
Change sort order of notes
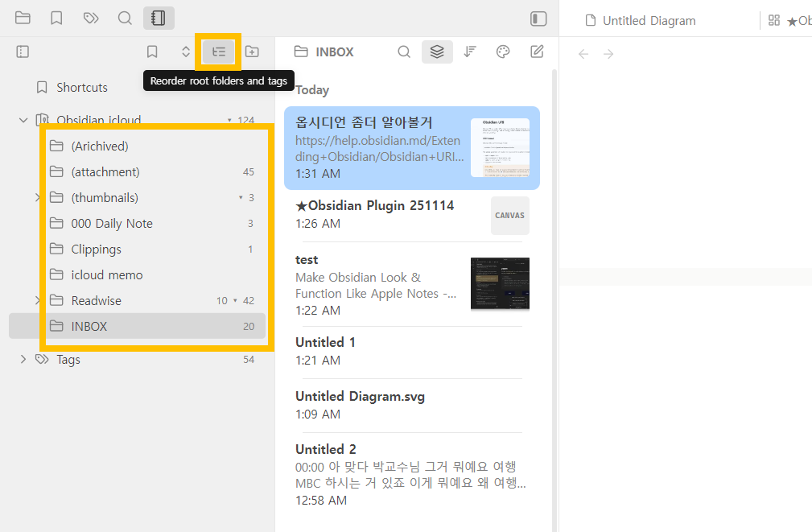(470, 52)
